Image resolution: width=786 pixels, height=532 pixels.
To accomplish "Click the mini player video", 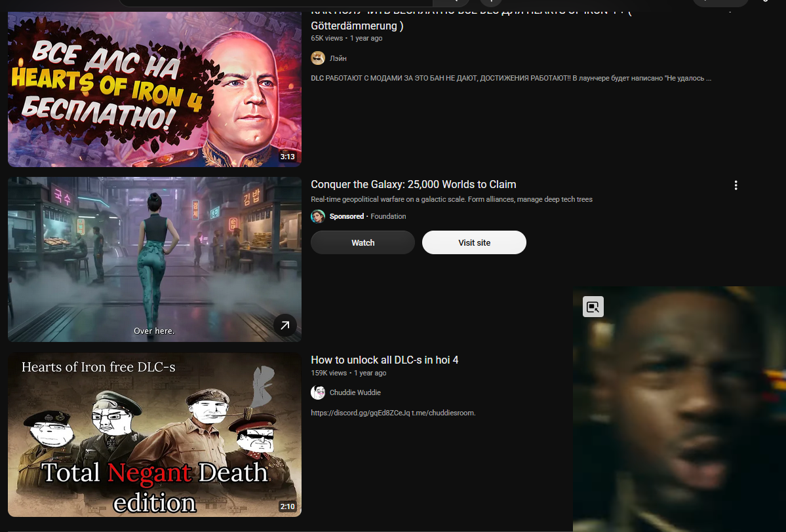I will click(679, 409).
